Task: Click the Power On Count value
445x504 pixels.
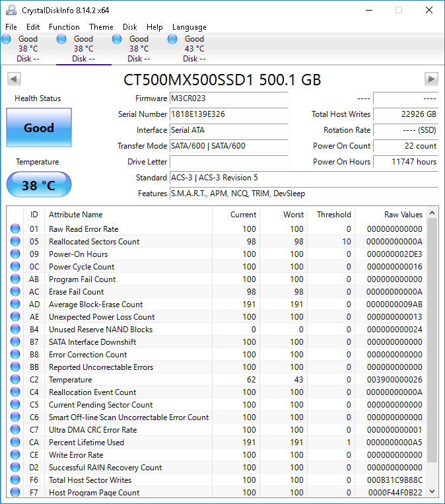Action: click(406, 145)
